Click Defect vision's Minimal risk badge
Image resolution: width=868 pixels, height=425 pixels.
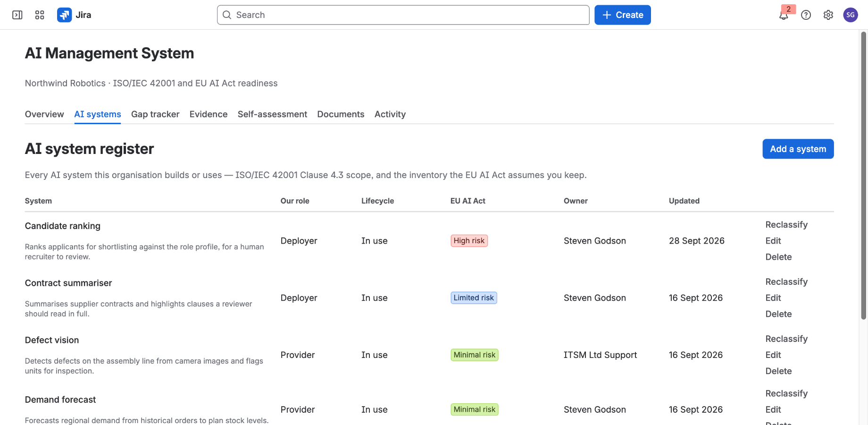475,355
